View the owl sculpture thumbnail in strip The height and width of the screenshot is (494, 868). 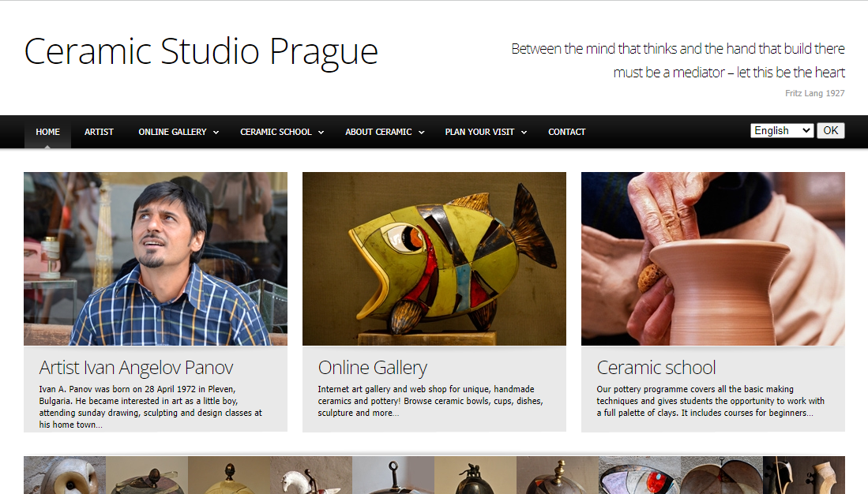[65, 475]
